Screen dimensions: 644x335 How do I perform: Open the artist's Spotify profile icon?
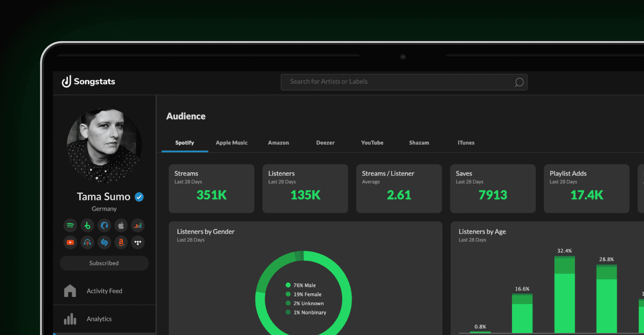[70, 226]
